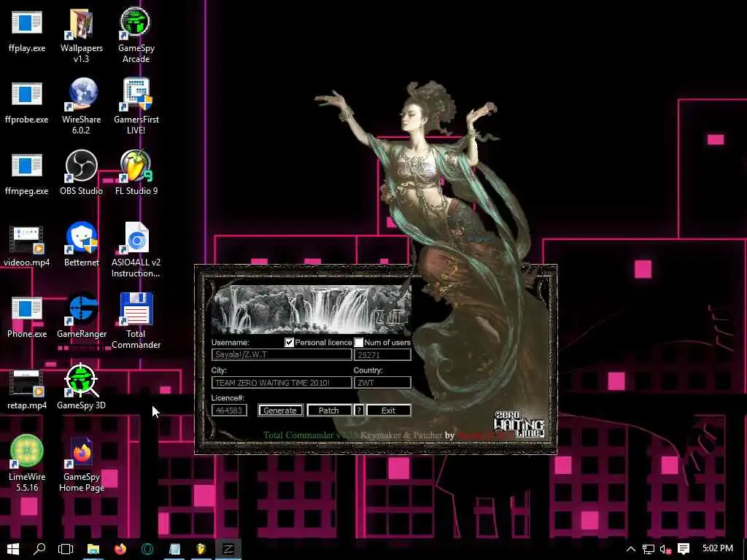The width and height of the screenshot is (747, 560).
Task: Open the Action Center notifications
Action: pyautogui.click(x=684, y=549)
